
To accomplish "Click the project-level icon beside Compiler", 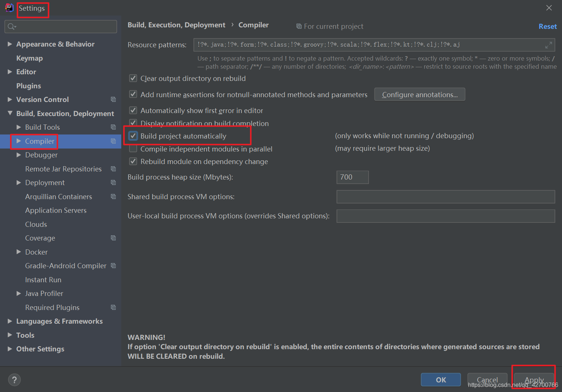I will [x=113, y=141].
